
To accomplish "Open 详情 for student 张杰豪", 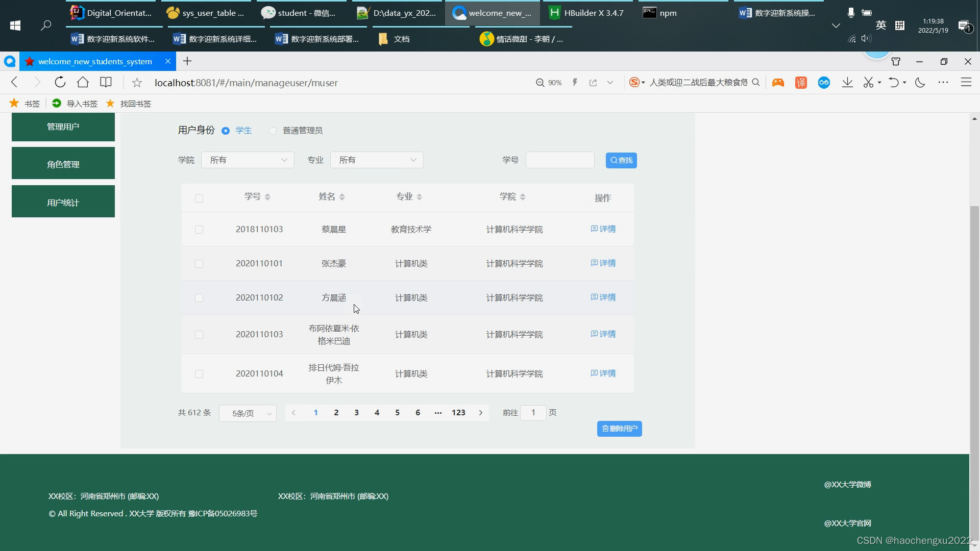I will coord(603,263).
